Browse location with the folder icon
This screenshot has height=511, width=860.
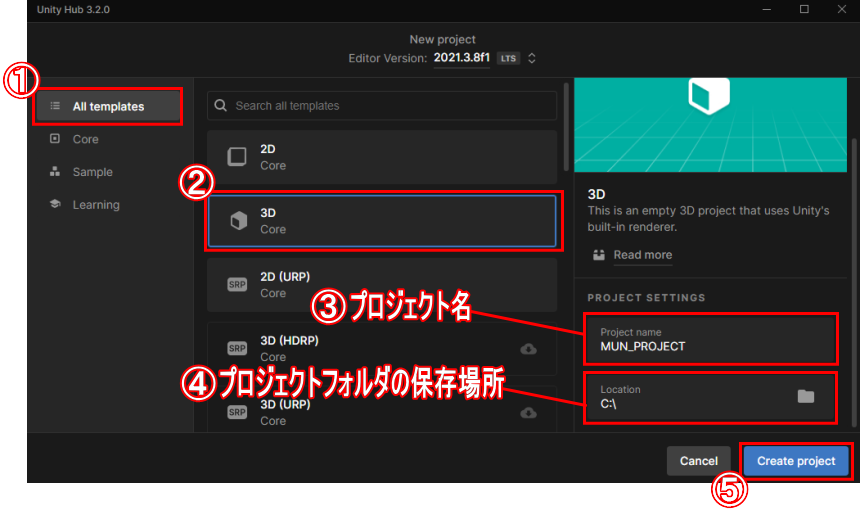click(806, 396)
